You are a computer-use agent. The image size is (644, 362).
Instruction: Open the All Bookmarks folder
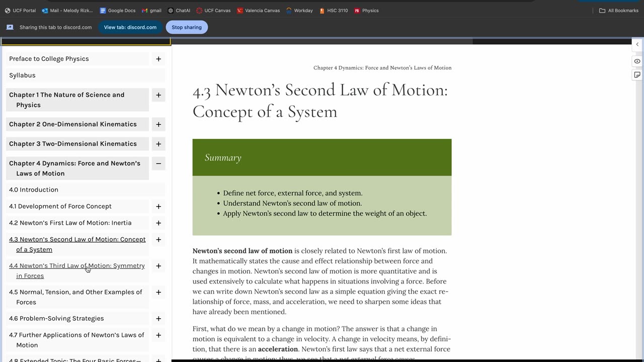click(619, 11)
